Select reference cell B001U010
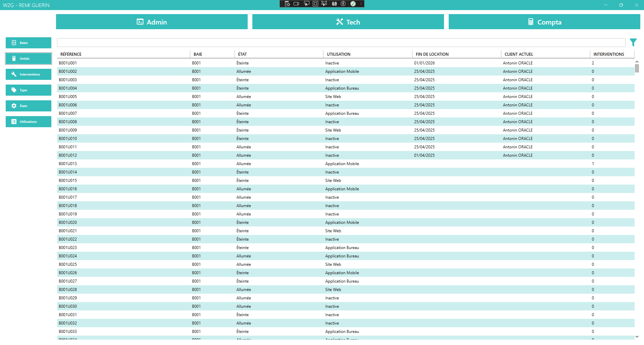The width and height of the screenshot is (644, 345). (x=68, y=139)
